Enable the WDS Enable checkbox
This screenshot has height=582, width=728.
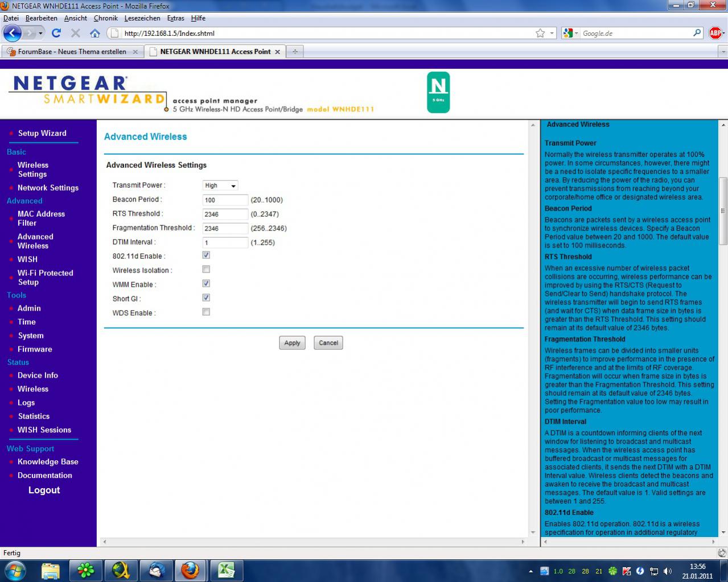coord(206,312)
